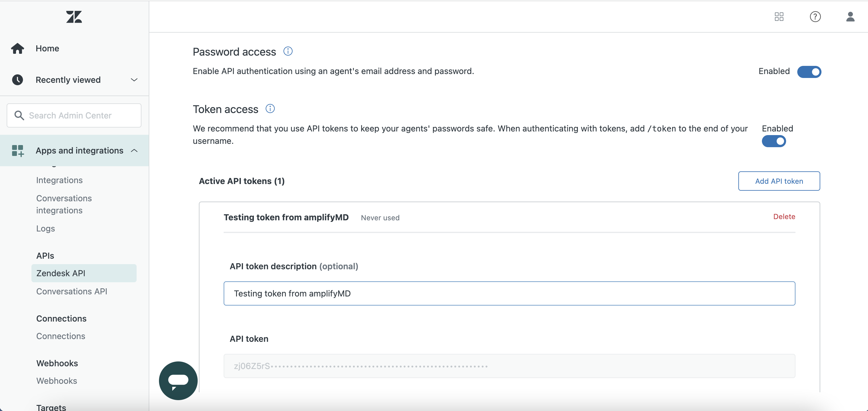Click the Search Admin Center field
Screen dimensions: 868x411
point(74,115)
